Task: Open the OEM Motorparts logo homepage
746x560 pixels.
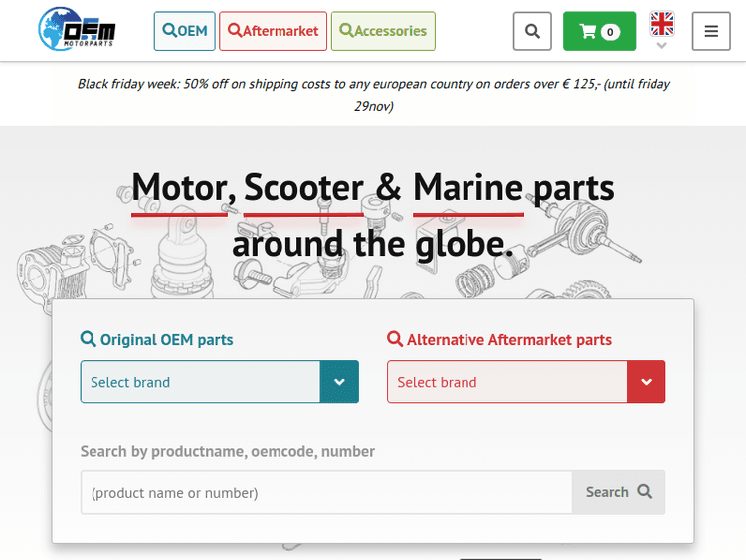Action: tap(77, 30)
